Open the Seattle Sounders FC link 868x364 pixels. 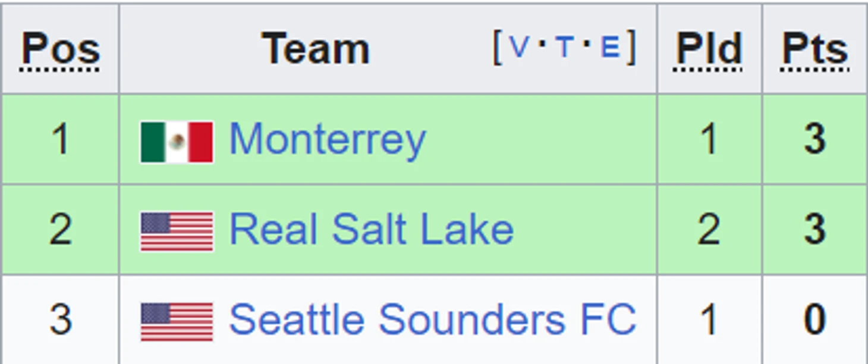[433, 320]
